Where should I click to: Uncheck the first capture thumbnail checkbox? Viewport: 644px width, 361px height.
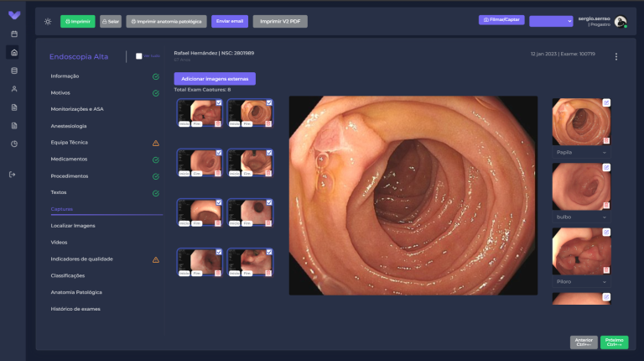click(219, 102)
